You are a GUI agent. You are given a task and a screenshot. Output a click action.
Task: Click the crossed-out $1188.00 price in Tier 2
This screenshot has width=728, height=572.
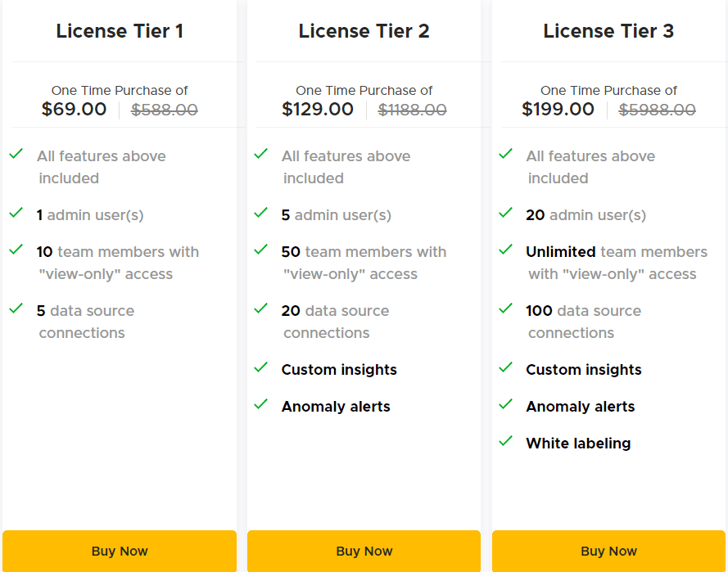click(x=412, y=110)
